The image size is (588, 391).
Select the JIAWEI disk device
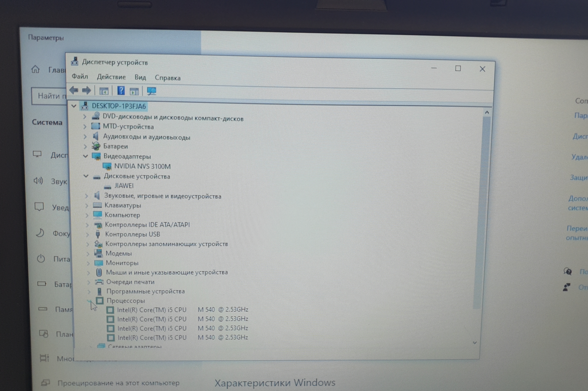click(x=124, y=186)
